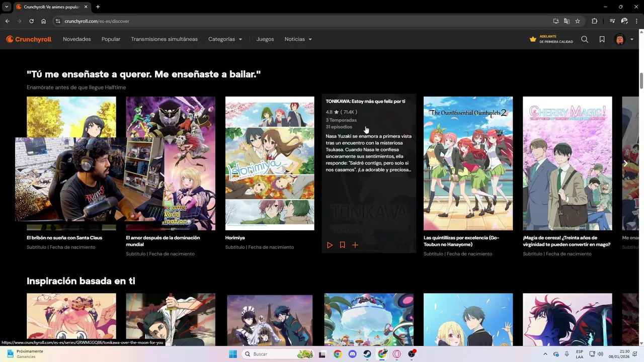Open the Chrome three-dot menu
The width and height of the screenshot is (644, 362).
[636, 21]
